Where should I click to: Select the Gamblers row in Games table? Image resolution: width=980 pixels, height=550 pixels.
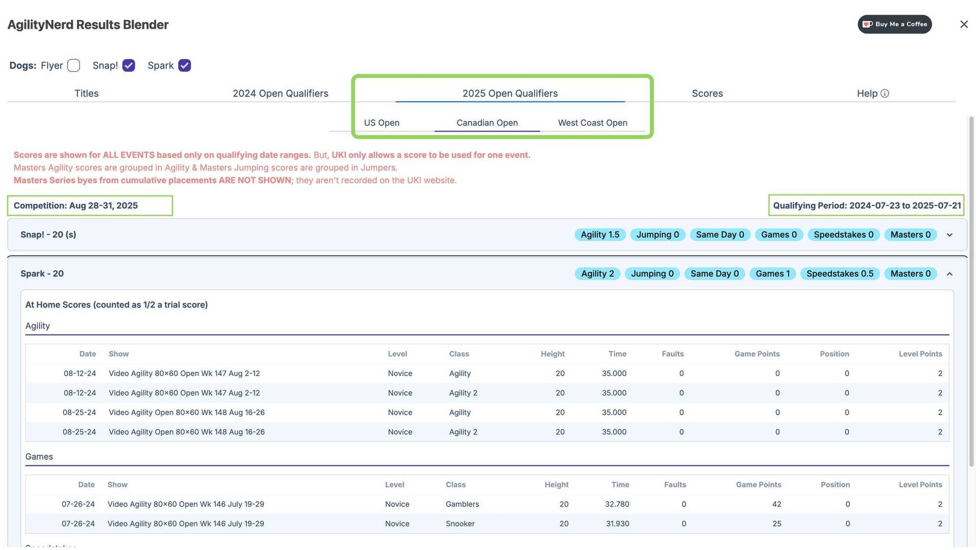tap(487, 504)
